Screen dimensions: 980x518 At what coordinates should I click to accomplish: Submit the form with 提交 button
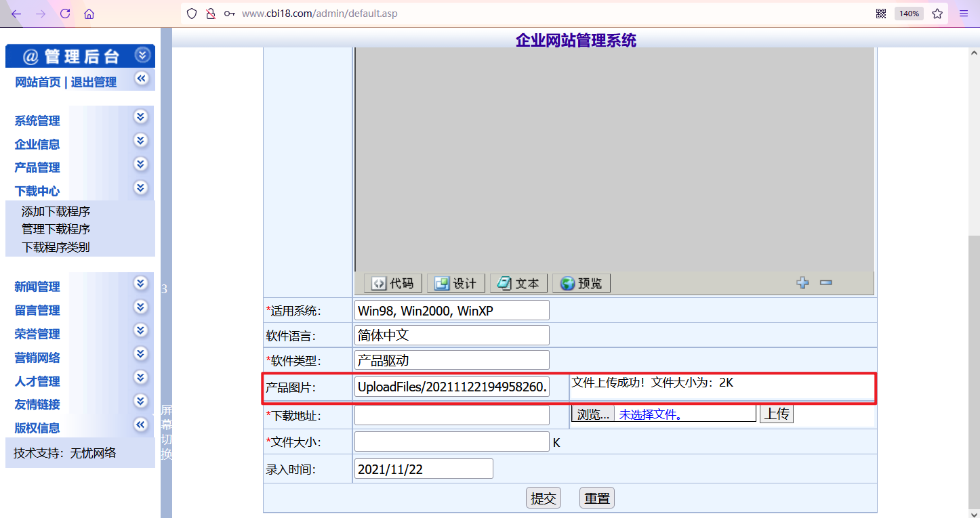point(544,498)
